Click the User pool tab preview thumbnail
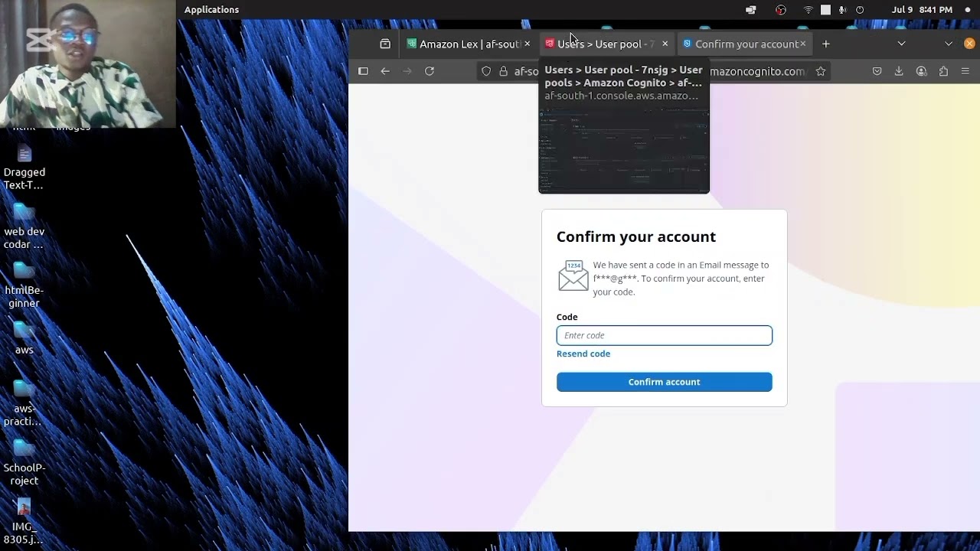The height and width of the screenshot is (551, 980). [x=624, y=150]
